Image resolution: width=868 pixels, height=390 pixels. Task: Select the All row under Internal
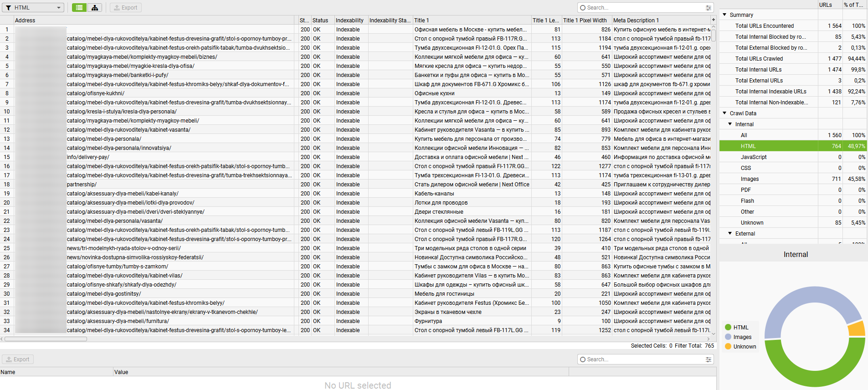(793, 135)
